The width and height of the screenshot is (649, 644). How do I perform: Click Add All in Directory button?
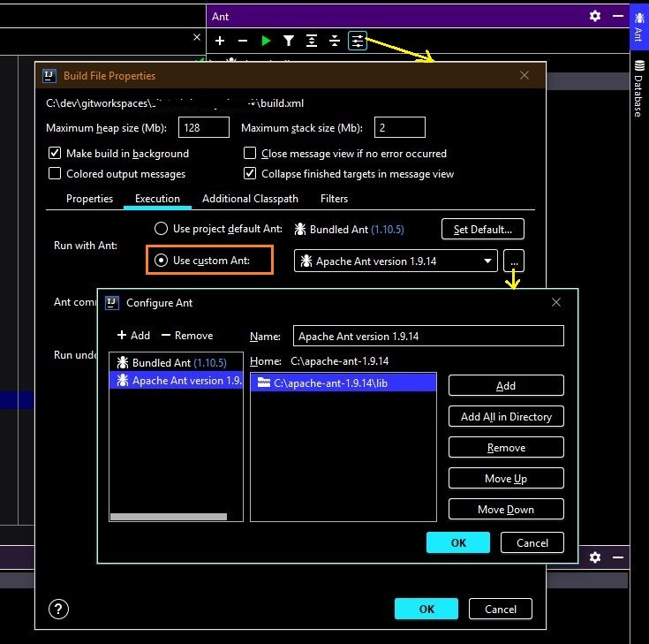506,416
